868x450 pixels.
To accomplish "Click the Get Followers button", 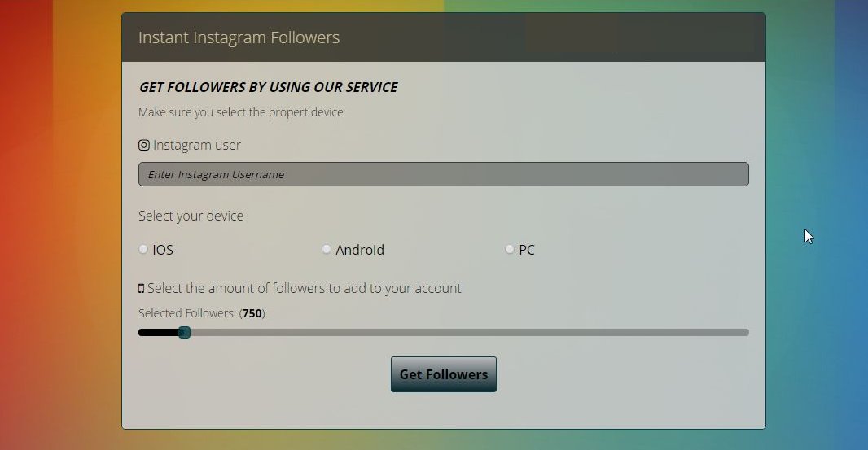I will coord(444,374).
